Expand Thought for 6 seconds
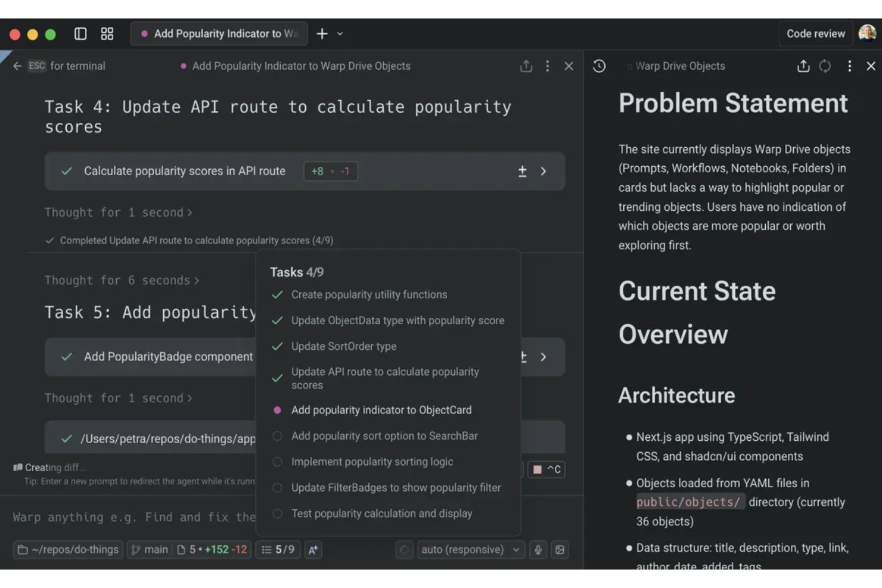This screenshot has width=882, height=588. [x=122, y=281]
